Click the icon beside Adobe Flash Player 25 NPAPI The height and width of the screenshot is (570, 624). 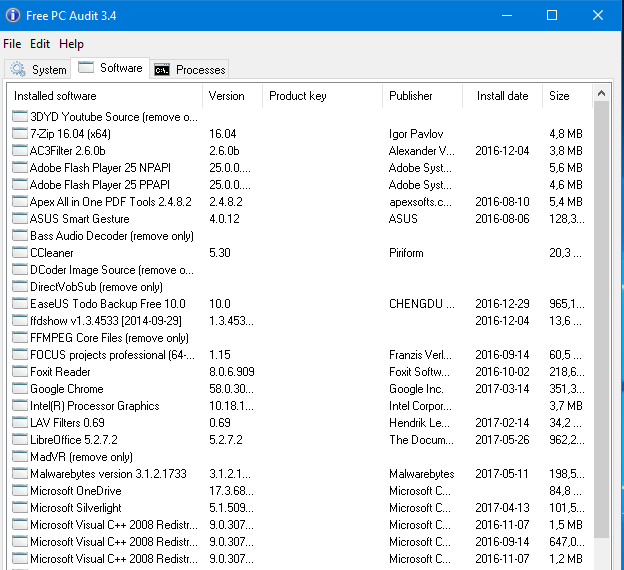[x=20, y=167]
